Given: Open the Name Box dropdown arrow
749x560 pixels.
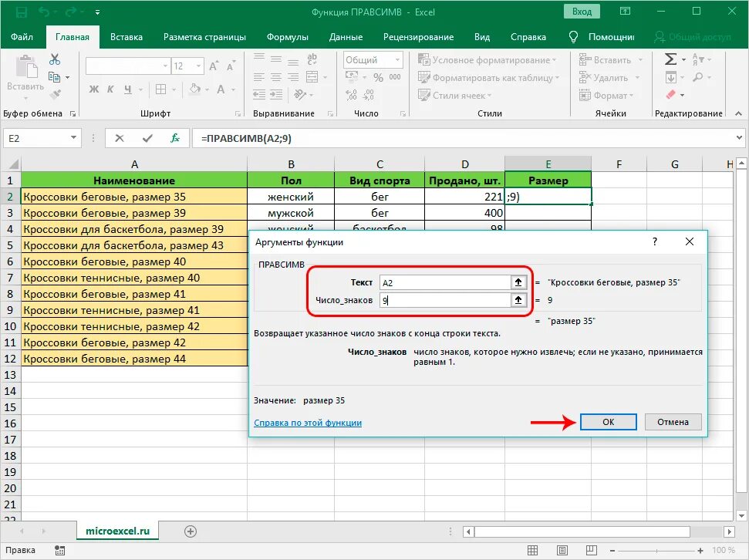Looking at the screenshot, I should [x=73, y=138].
